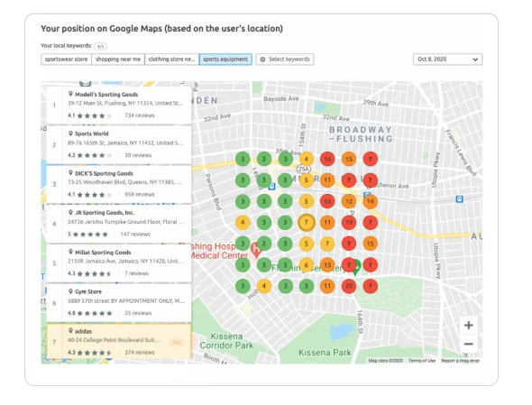Click the 4/5 local keywords counter badge
The image size is (532, 405).
100,46
